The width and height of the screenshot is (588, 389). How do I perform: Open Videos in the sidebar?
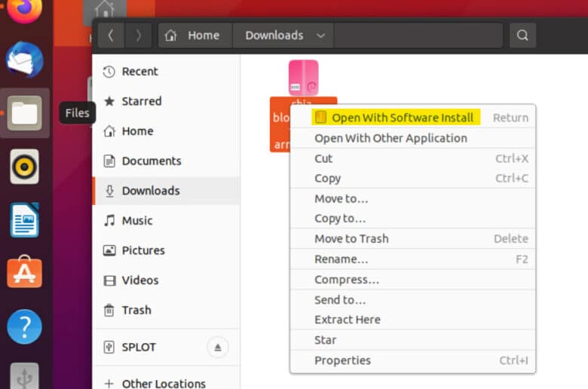(166, 280)
